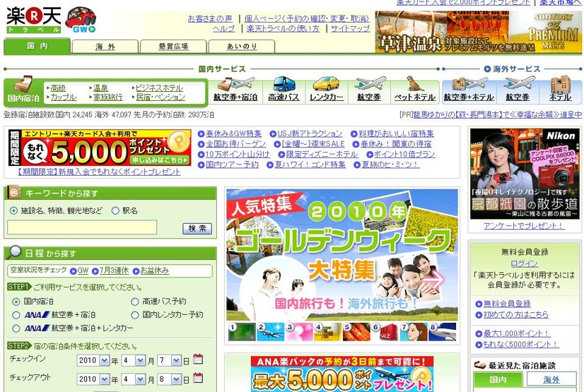
Task: Select 施設名、特徴、観光地など radio option
Action: pos(13,211)
